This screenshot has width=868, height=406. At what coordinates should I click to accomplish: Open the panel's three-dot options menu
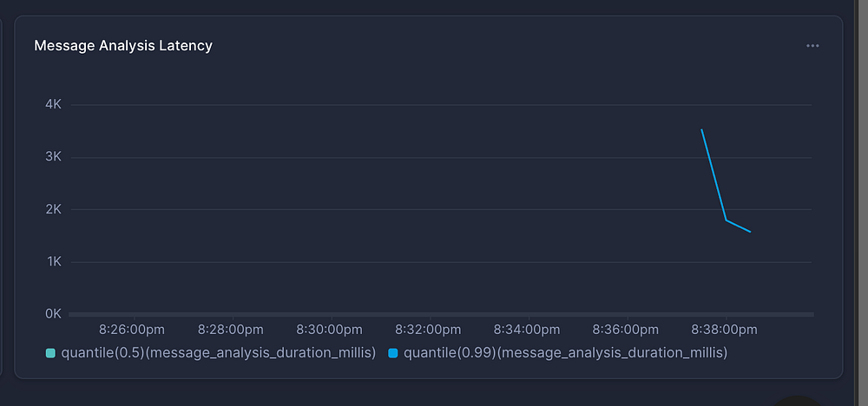coord(812,46)
